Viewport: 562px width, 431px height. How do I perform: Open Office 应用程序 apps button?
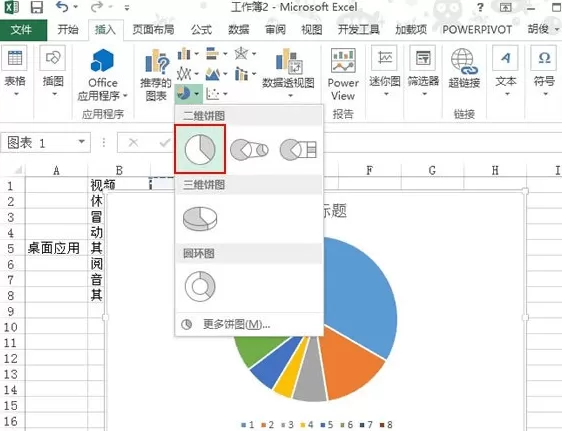(x=103, y=75)
